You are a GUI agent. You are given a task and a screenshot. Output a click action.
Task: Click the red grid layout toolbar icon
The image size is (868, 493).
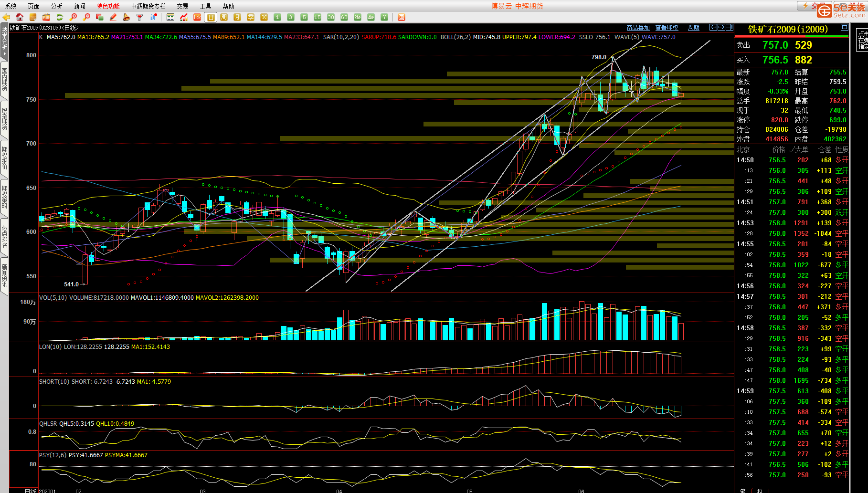point(402,17)
